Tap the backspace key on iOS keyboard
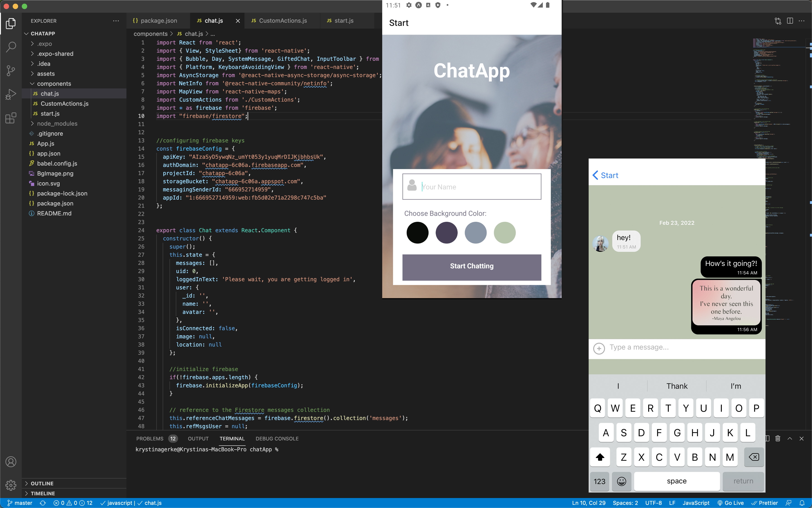Image resolution: width=812 pixels, height=508 pixels. tap(754, 457)
